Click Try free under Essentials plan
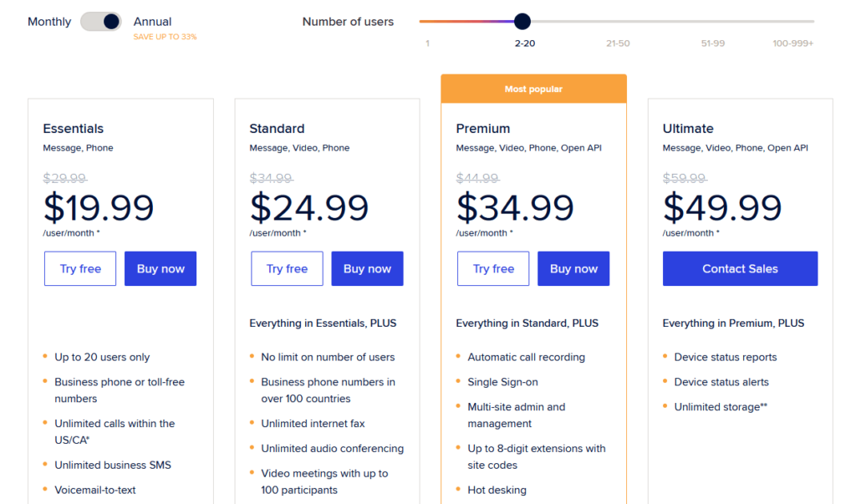The image size is (856, 504). pos(80,268)
